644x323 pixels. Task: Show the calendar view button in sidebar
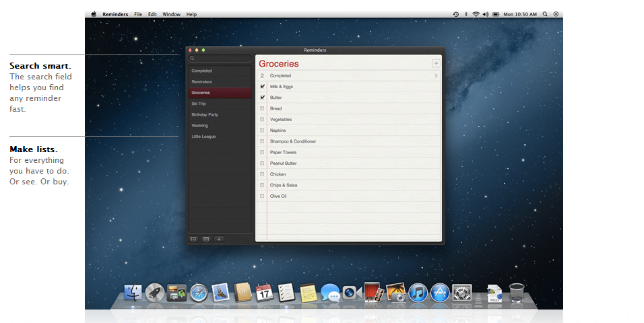point(206,240)
